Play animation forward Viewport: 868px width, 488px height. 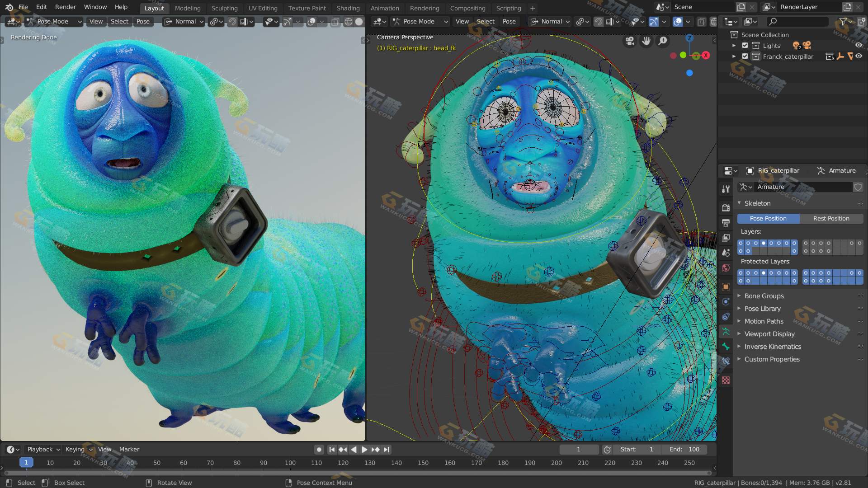(364, 450)
